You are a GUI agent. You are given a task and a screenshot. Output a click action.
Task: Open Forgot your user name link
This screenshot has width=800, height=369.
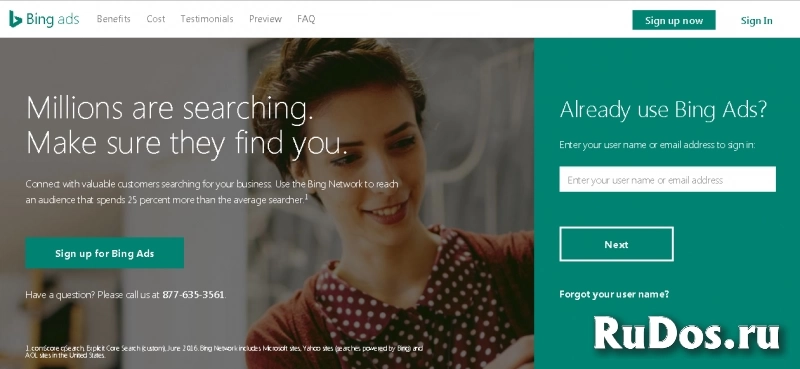614,294
